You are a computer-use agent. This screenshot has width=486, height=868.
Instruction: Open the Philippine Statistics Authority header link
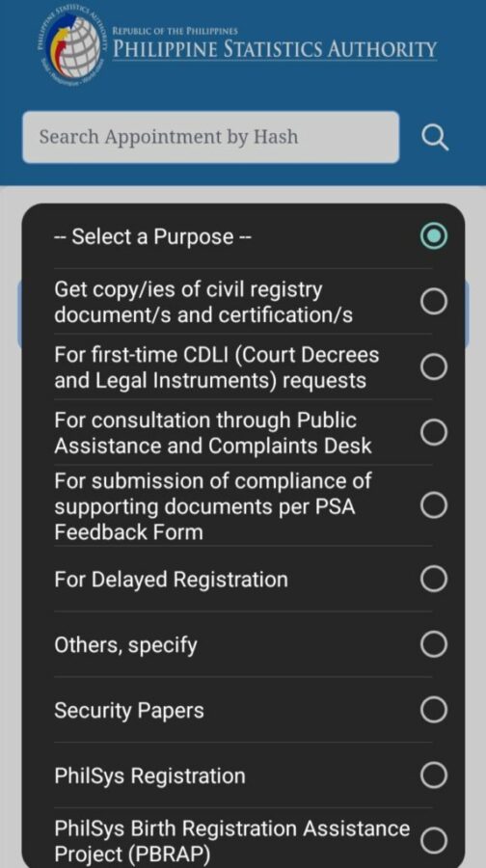(x=275, y=49)
